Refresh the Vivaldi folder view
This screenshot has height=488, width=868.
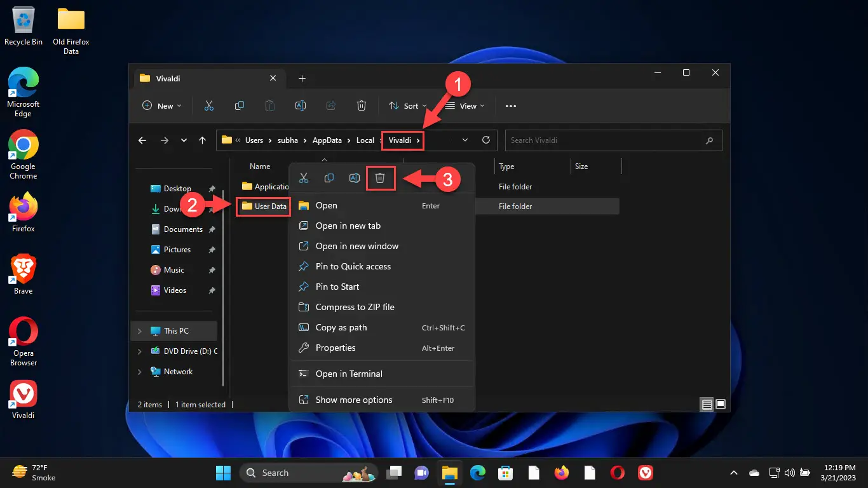pyautogui.click(x=486, y=140)
